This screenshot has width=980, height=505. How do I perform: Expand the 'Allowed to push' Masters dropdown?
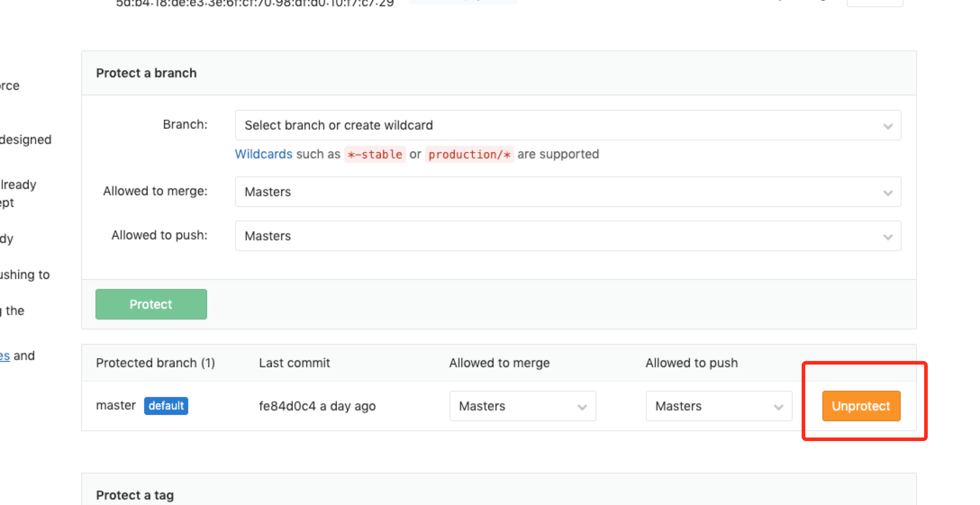(x=567, y=236)
